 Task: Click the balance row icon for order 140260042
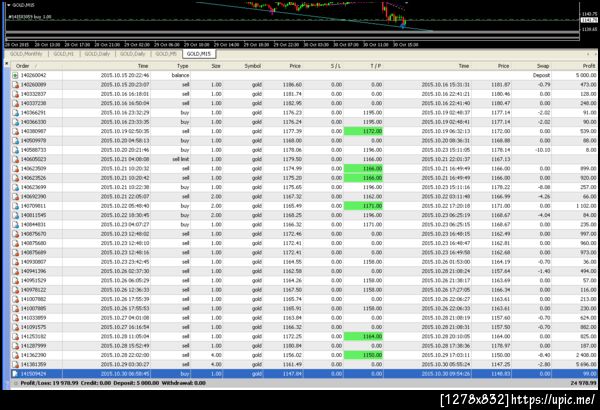coord(15,75)
